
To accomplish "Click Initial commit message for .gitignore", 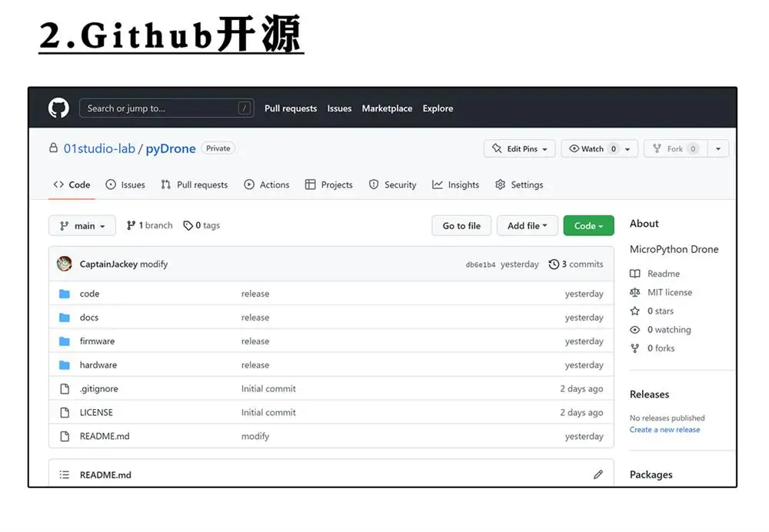I will tap(268, 389).
